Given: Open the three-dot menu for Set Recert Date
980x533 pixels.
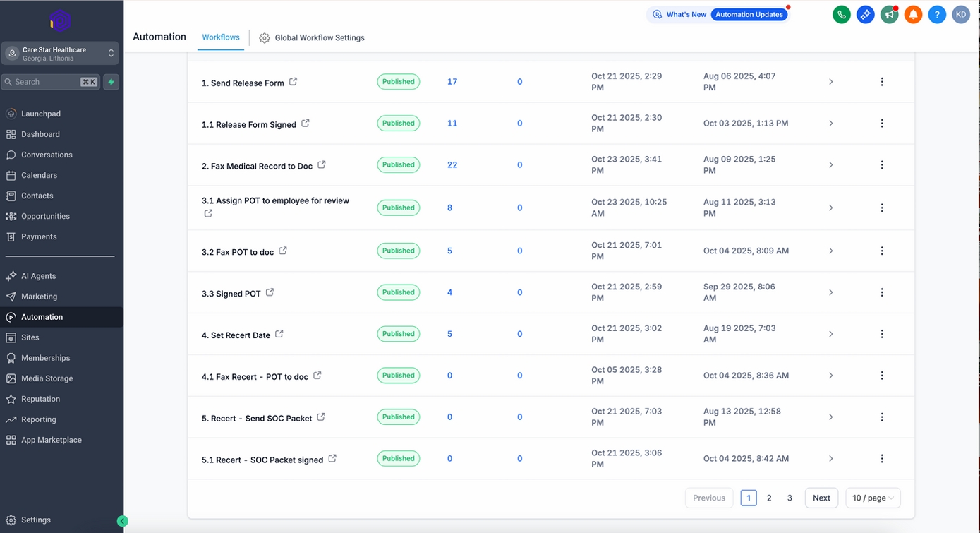Looking at the screenshot, I should [882, 333].
